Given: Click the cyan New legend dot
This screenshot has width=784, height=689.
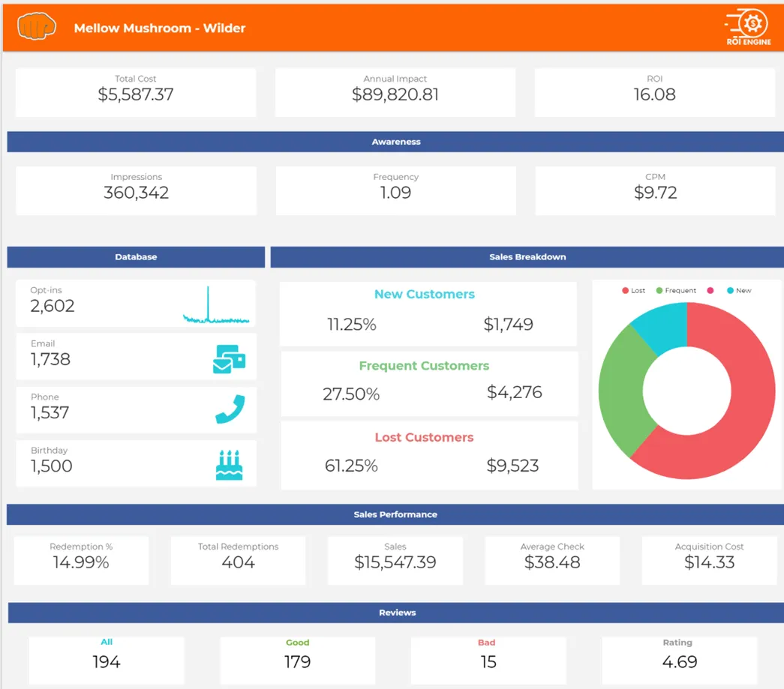Looking at the screenshot, I should [x=730, y=290].
